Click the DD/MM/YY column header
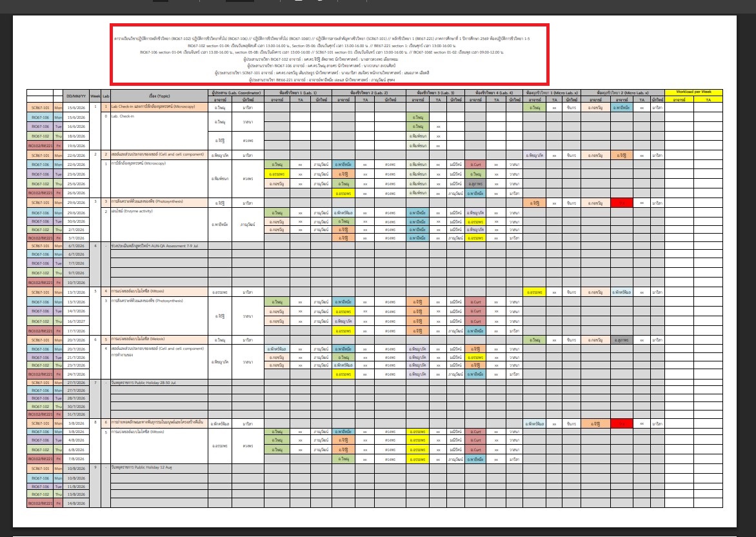 [76, 96]
